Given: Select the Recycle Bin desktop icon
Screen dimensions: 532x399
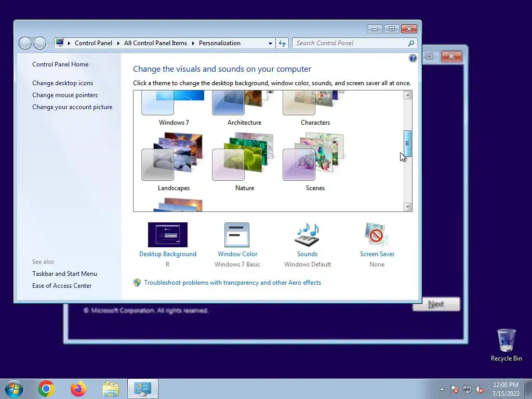Looking at the screenshot, I should click(506, 345).
